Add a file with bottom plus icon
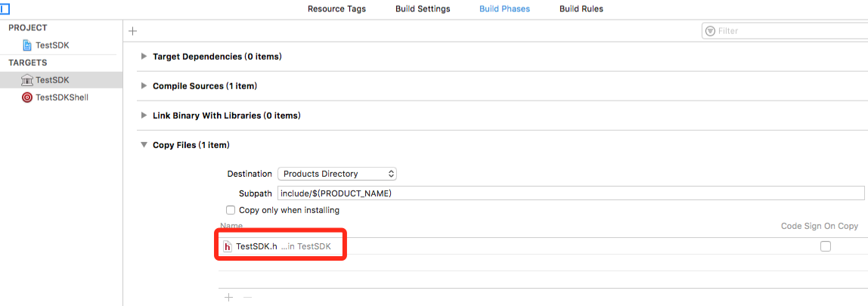 coord(229,298)
